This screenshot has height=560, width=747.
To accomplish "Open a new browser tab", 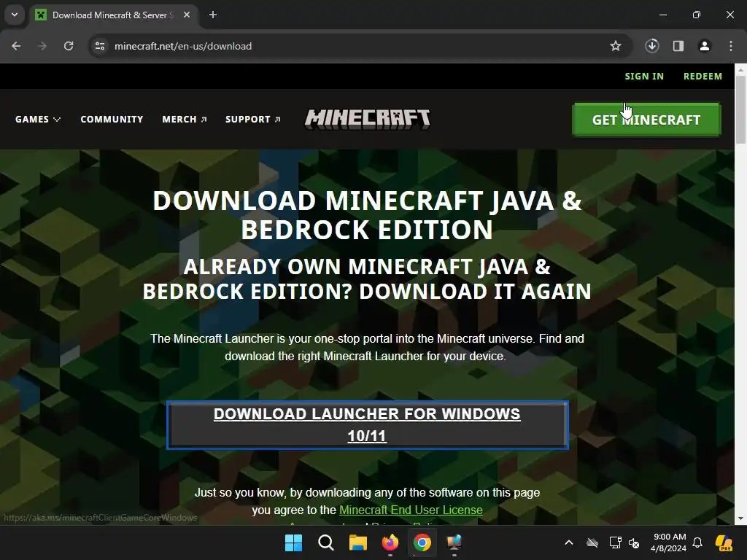I will [x=213, y=15].
